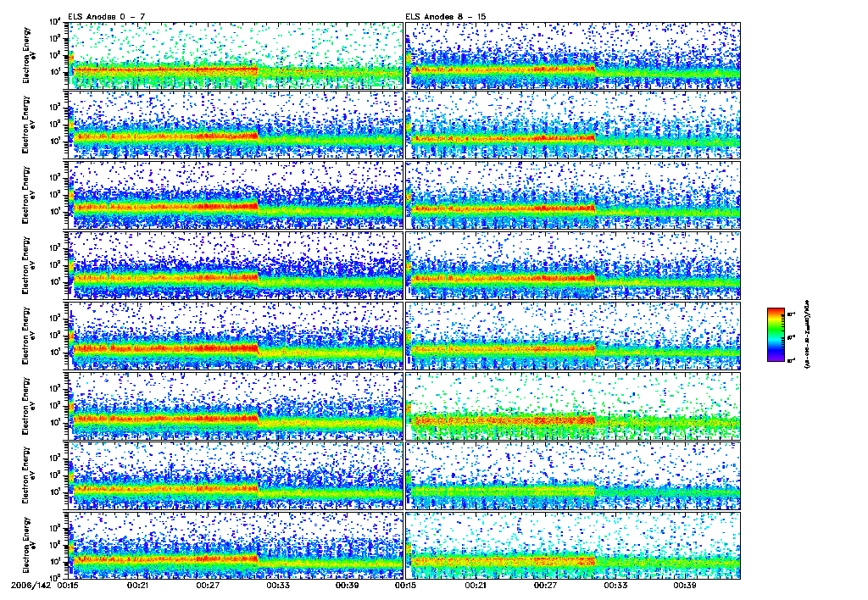Image resolution: width=868 pixels, height=600 pixels.
Task: Click the rainbow color scale bar
Action: 776,335
